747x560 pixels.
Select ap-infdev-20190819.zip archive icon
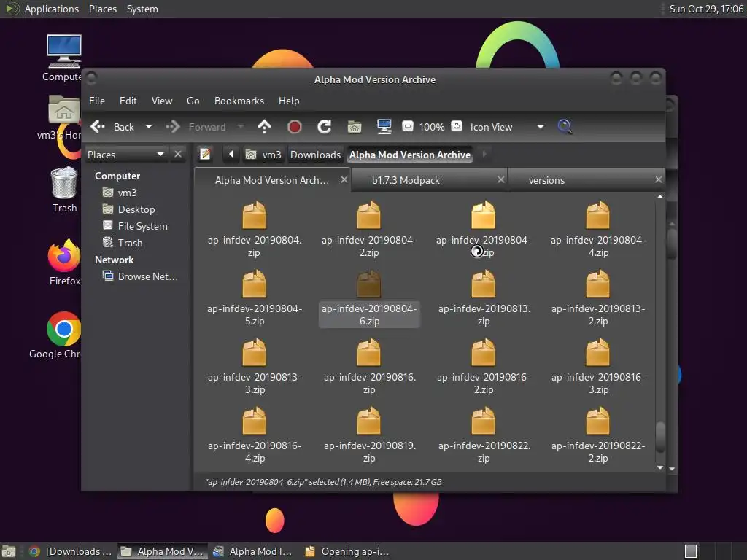(x=368, y=421)
